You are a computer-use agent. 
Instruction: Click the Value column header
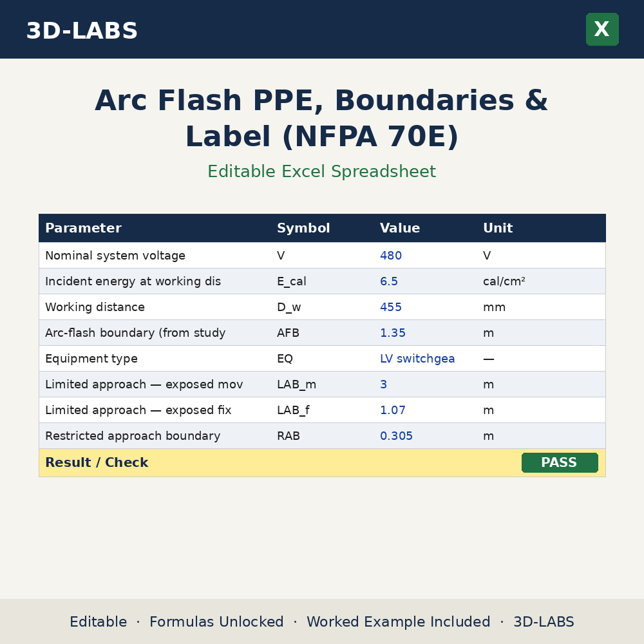[x=400, y=228]
